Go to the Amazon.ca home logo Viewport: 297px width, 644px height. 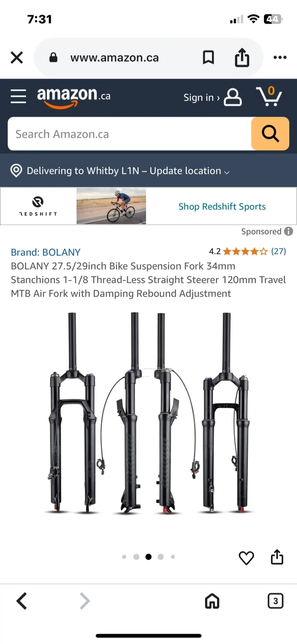tap(73, 97)
